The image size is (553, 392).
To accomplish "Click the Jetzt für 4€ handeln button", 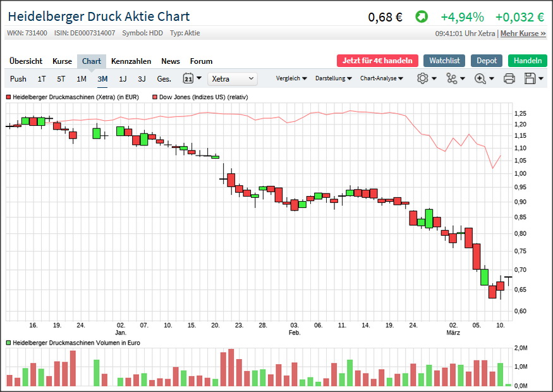I will (x=377, y=61).
